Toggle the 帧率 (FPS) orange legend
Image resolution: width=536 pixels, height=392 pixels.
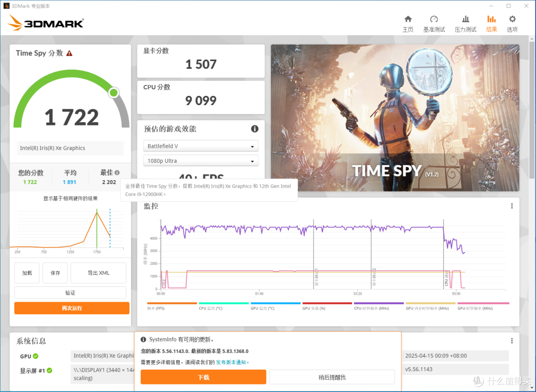(x=172, y=306)
